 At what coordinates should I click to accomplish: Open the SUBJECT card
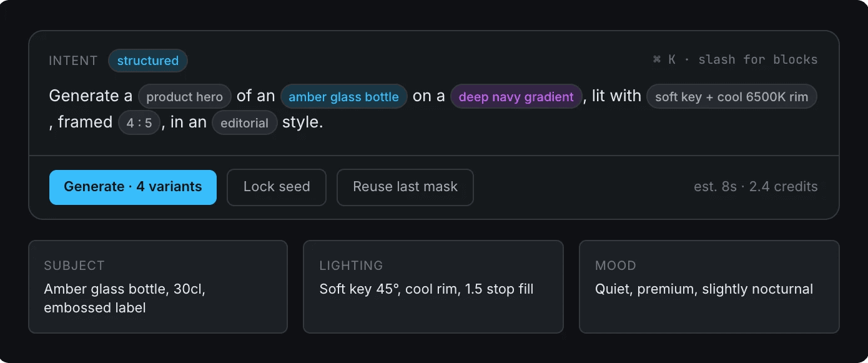[158, 287]
